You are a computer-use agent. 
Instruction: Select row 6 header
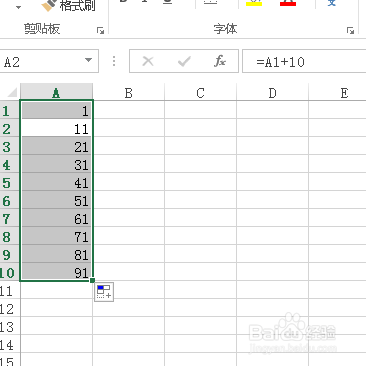(10, 201)
